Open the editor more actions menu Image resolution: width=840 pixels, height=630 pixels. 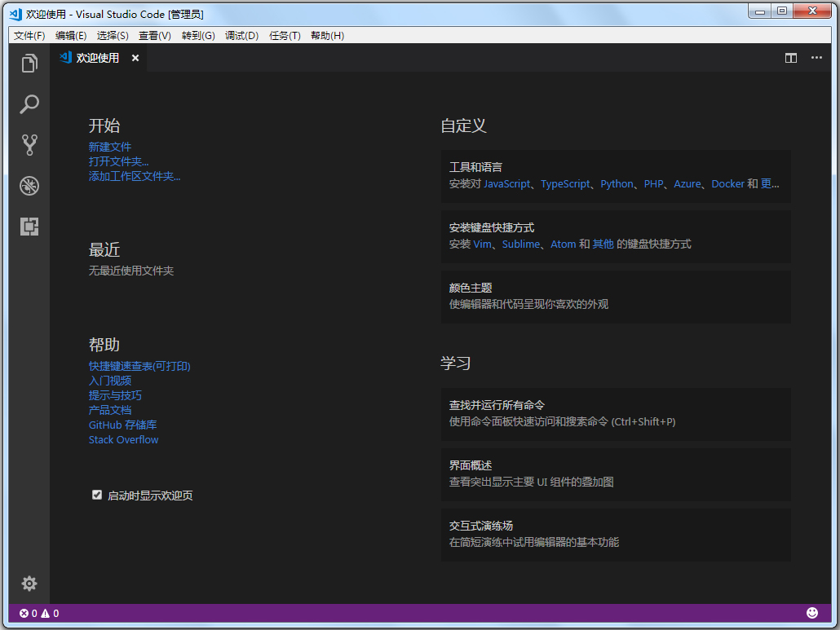816,58
